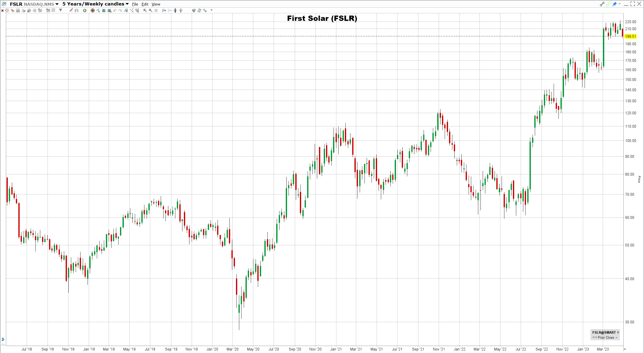Screen dimensions: 644x353
Task: Click the undo arrow icon
Action: 115,10
